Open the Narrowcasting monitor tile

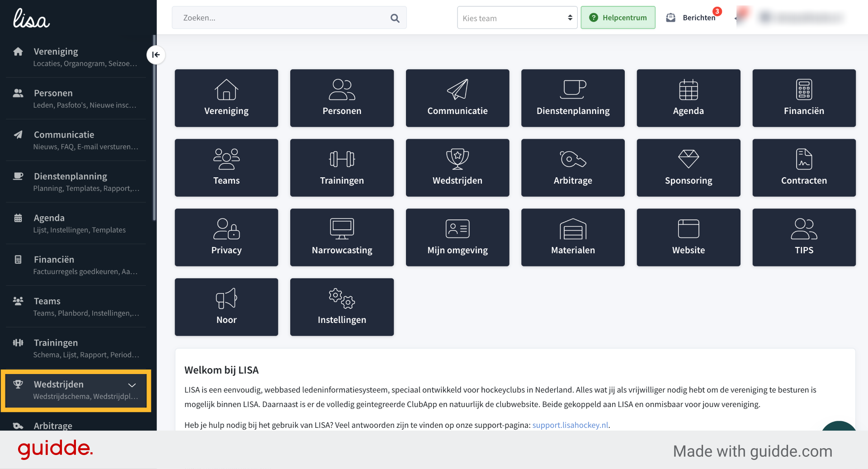coord(342,237)
